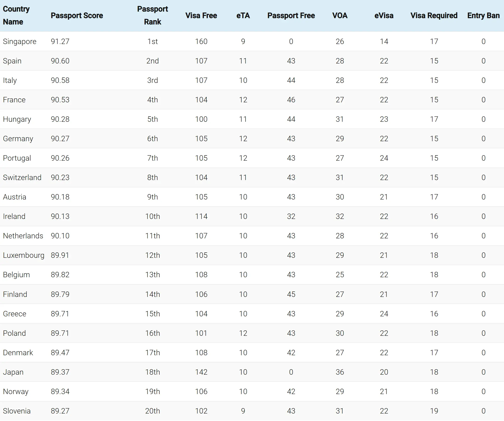Screen dimensions: 504x421
Task: Click the Passport Free column header
Action: coord(291,16)
